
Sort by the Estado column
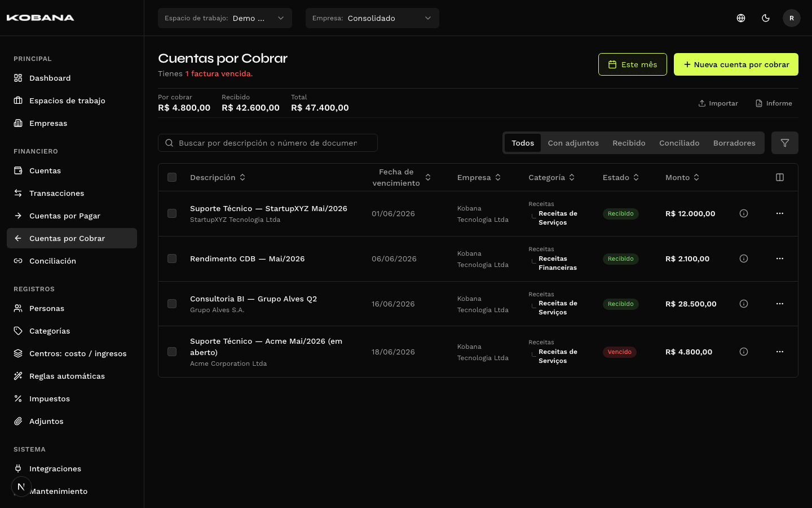(x=621, y=177)
